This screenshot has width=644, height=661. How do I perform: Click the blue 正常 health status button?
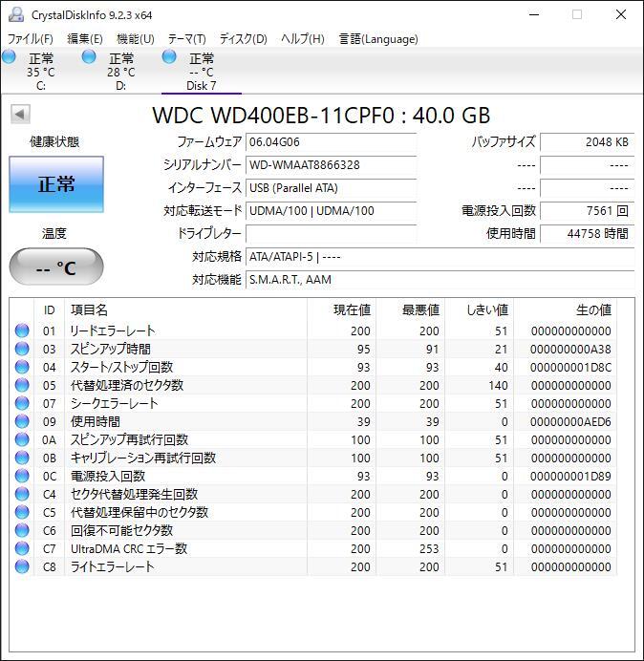point(56,184)
